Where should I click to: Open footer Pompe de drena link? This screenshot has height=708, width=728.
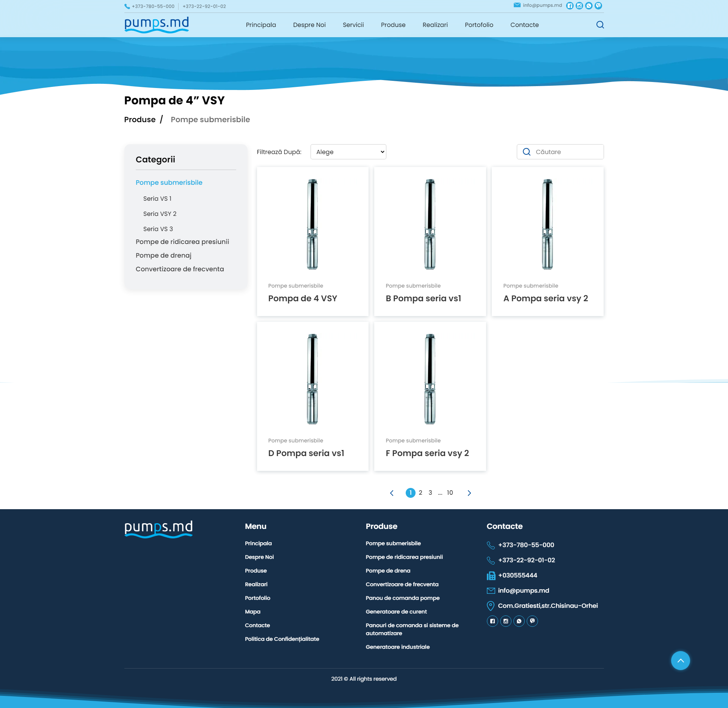tap(388, 571)
